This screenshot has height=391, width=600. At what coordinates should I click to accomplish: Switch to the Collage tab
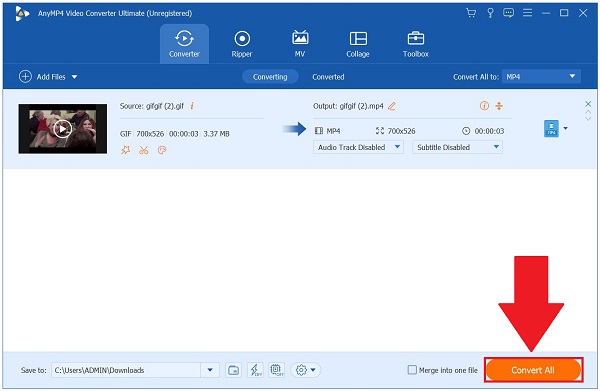click(358, 44)
